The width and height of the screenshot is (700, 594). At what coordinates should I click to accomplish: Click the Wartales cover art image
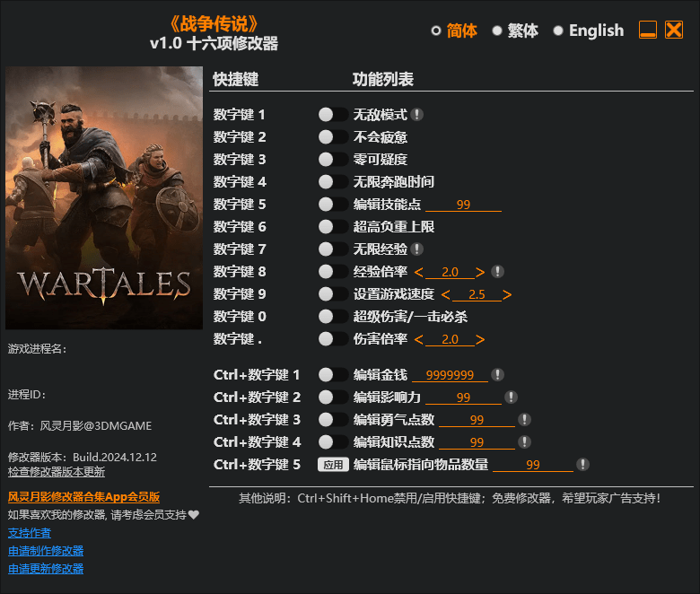[104, 197]
